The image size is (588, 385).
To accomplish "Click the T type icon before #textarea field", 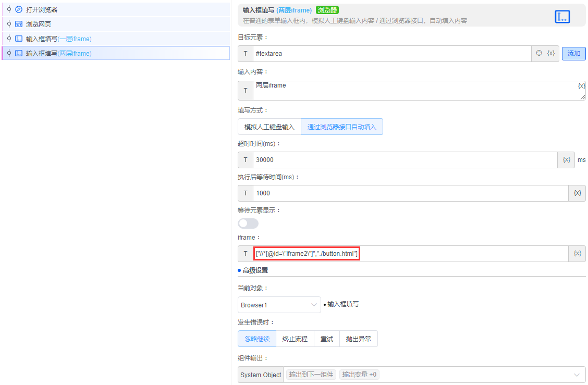I will click(x=245, y=53).
